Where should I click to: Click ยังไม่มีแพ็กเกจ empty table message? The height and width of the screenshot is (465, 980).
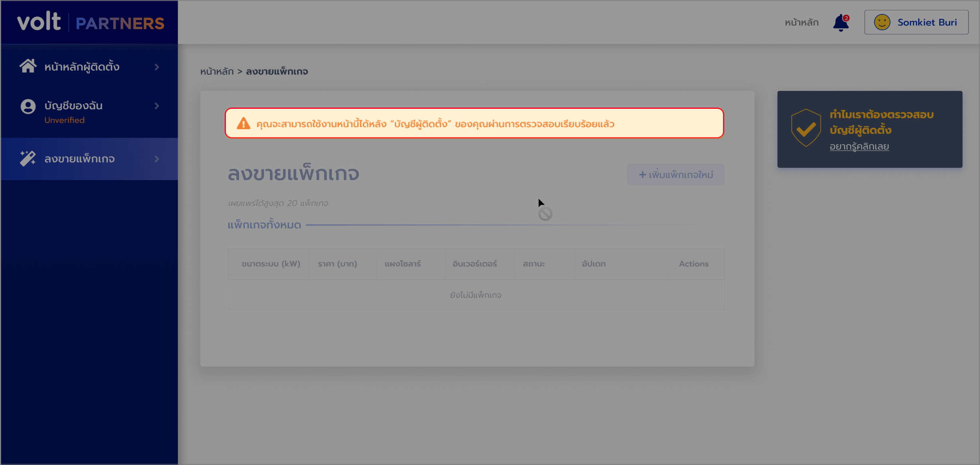[x=476, y=295]
